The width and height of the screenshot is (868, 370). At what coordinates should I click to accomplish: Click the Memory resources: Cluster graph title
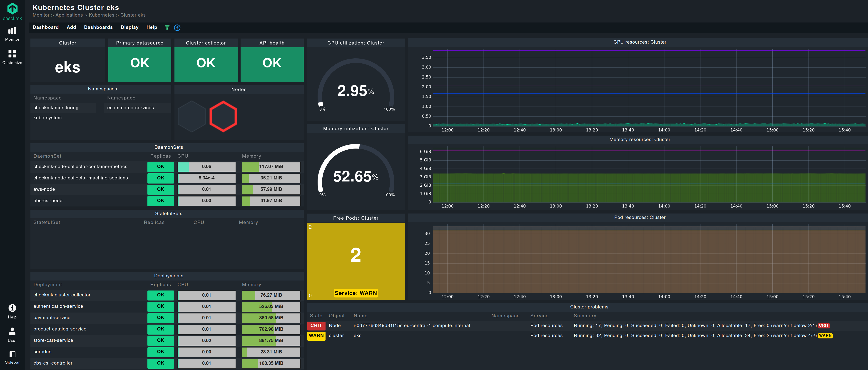[x=639, y=139]
